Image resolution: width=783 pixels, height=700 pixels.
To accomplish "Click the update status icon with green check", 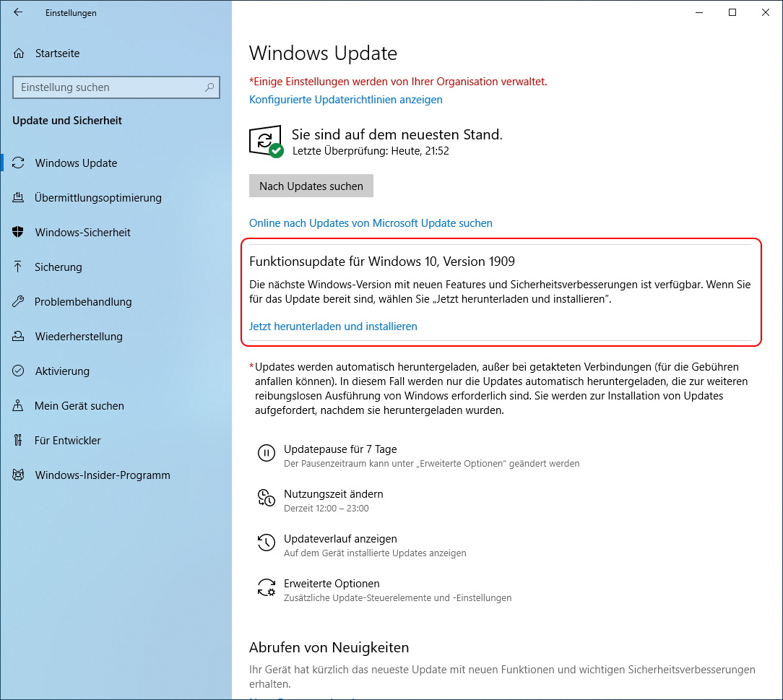I will [266, 142].
